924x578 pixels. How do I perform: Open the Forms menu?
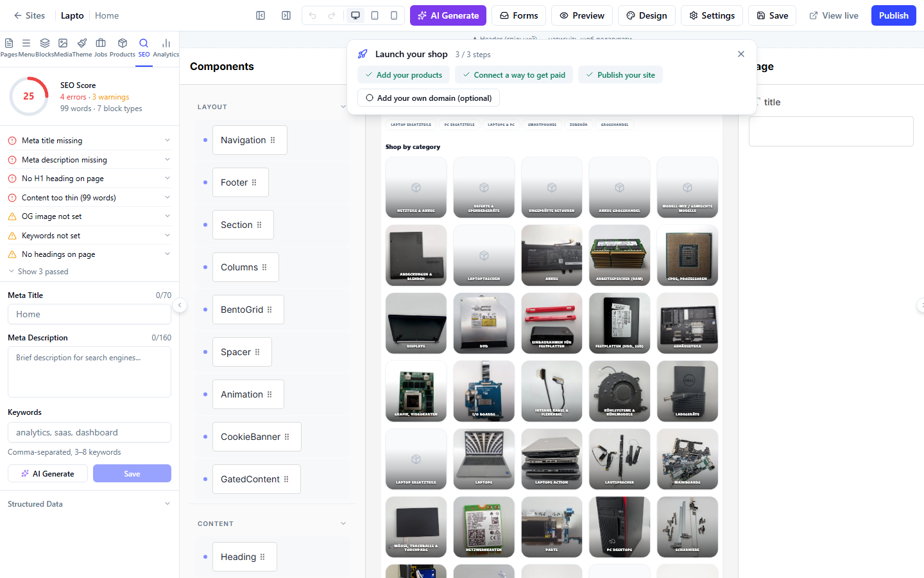click(x=518, y=15)
